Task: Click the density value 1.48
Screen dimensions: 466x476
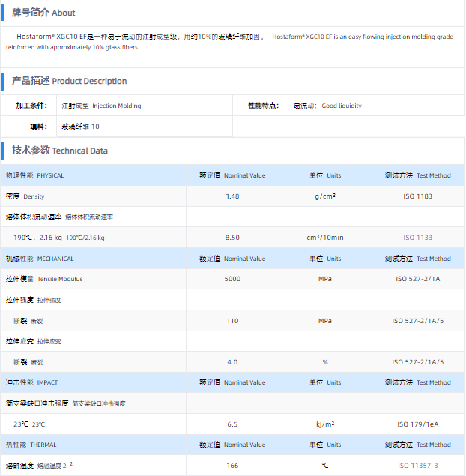Action: pos(232,196)
